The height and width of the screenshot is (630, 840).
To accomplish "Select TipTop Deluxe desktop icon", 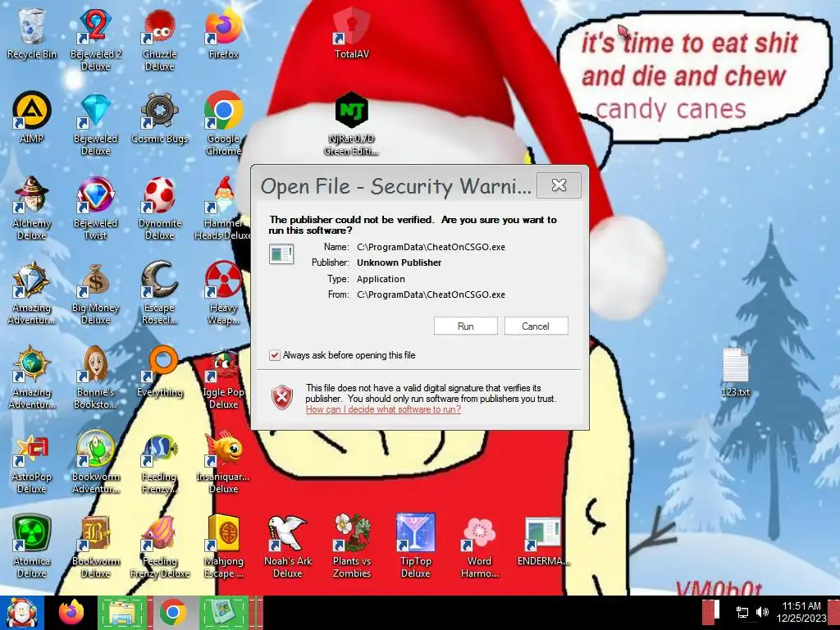I will (x=416, y=546).
